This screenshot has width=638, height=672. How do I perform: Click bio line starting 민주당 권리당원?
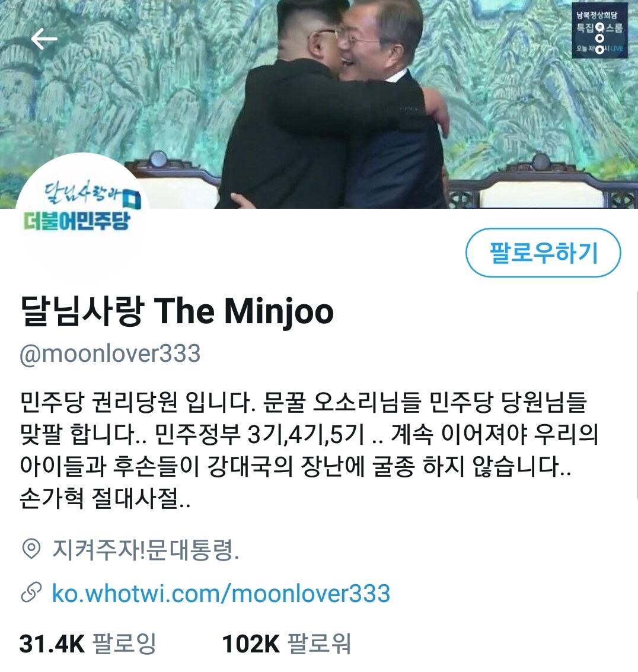303,402
